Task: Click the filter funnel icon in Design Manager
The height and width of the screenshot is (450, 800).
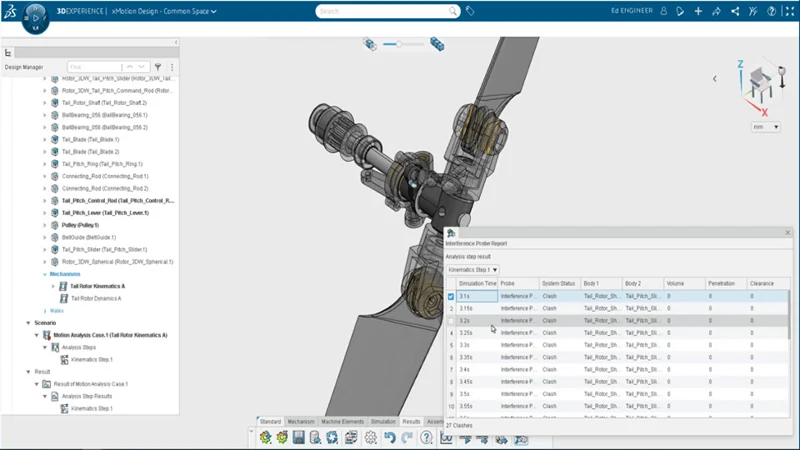Action: pos(157,67)
